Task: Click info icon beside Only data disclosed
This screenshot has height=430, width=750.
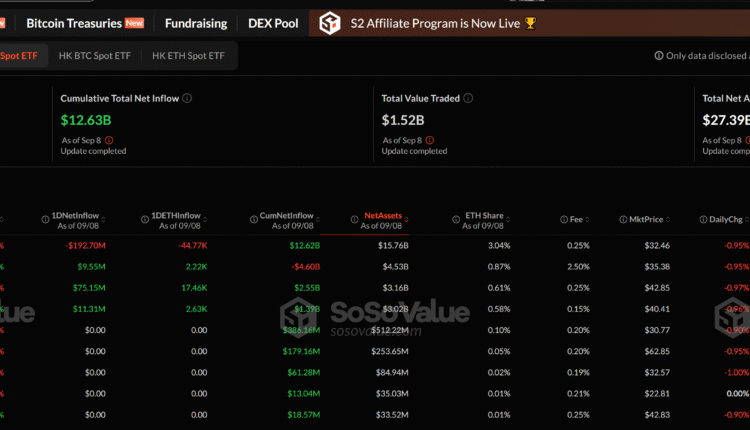Action: tap(658, 57)
